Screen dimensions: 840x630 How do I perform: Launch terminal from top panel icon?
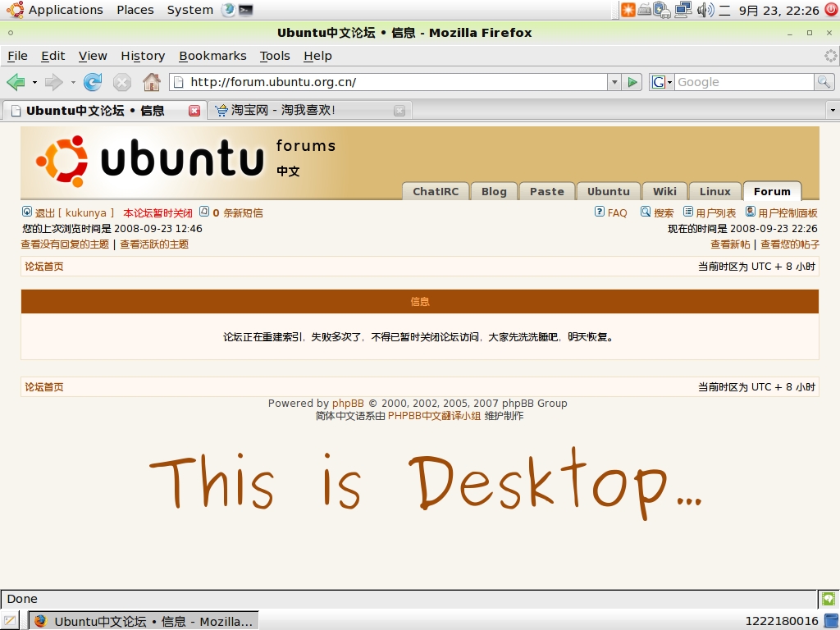coord(245,10)
